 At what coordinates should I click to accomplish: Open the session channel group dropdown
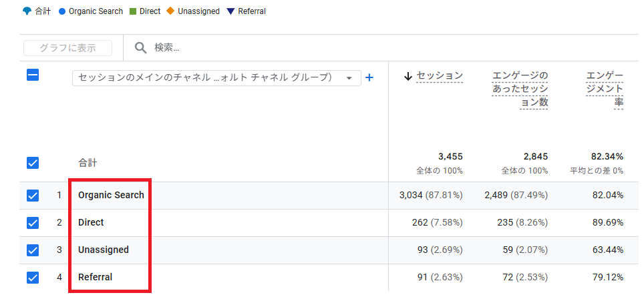(x=207, y=77)
